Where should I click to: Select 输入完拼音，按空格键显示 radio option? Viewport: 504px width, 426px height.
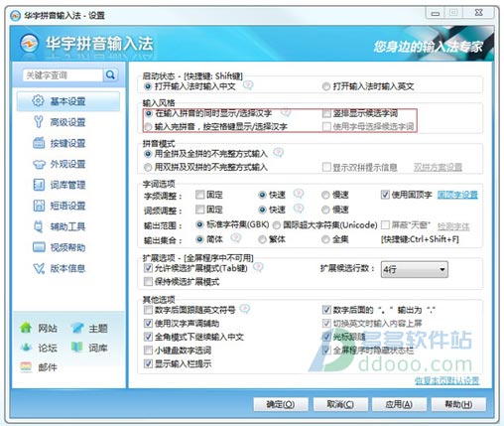point(148,127)
